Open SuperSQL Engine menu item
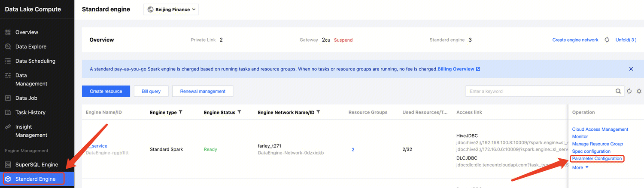The width and height of the screenshot is (644, 188). click(36, 164)
